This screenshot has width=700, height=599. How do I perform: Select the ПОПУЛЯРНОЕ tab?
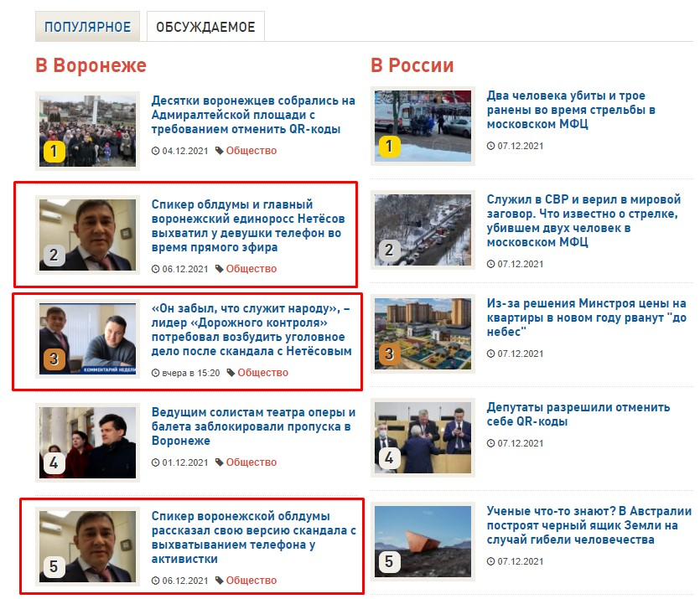[x=87, y=27]
